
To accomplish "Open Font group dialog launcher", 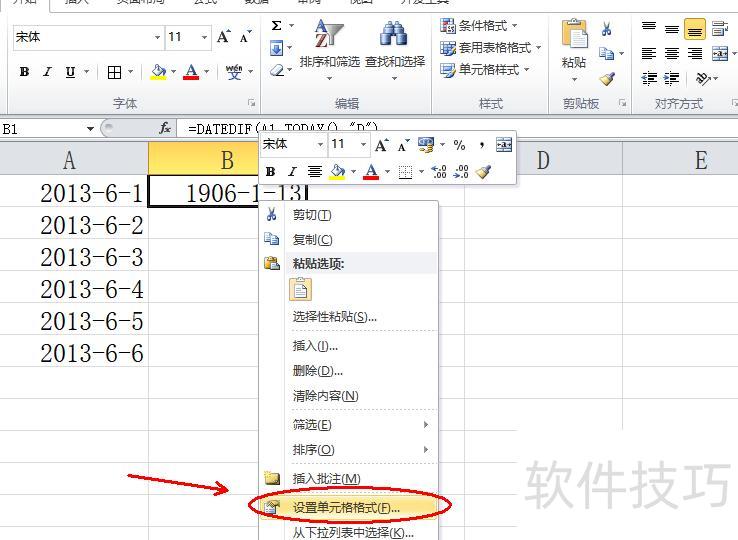I will [252, 103].
